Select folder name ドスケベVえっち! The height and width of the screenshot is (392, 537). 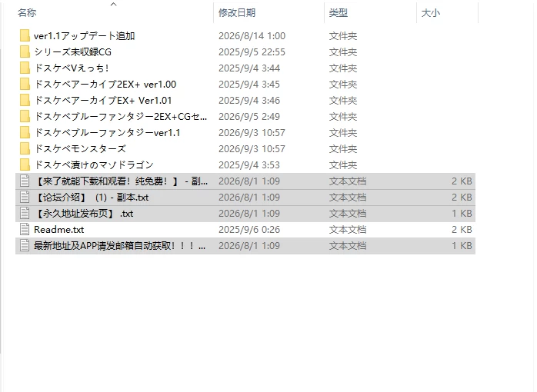point(72,68)
